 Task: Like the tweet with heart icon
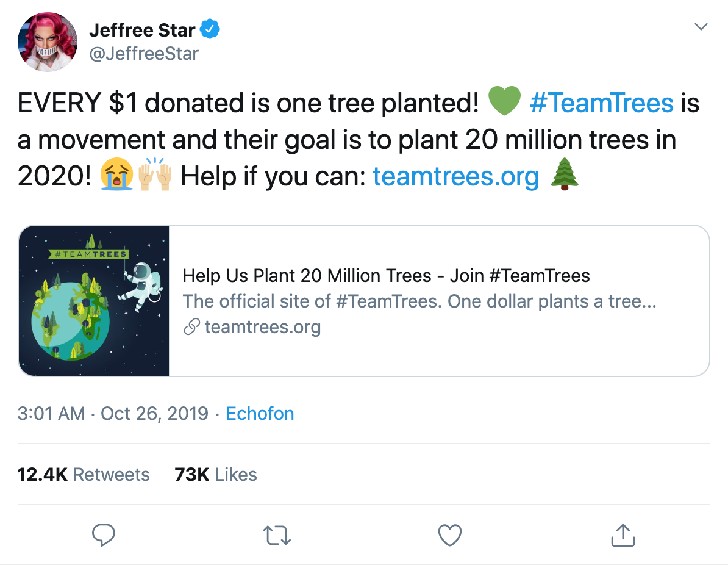point(450,535)
